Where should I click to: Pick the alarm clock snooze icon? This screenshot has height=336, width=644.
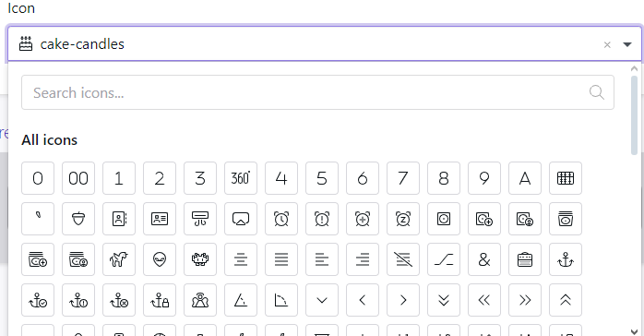[x=403, y=219]
